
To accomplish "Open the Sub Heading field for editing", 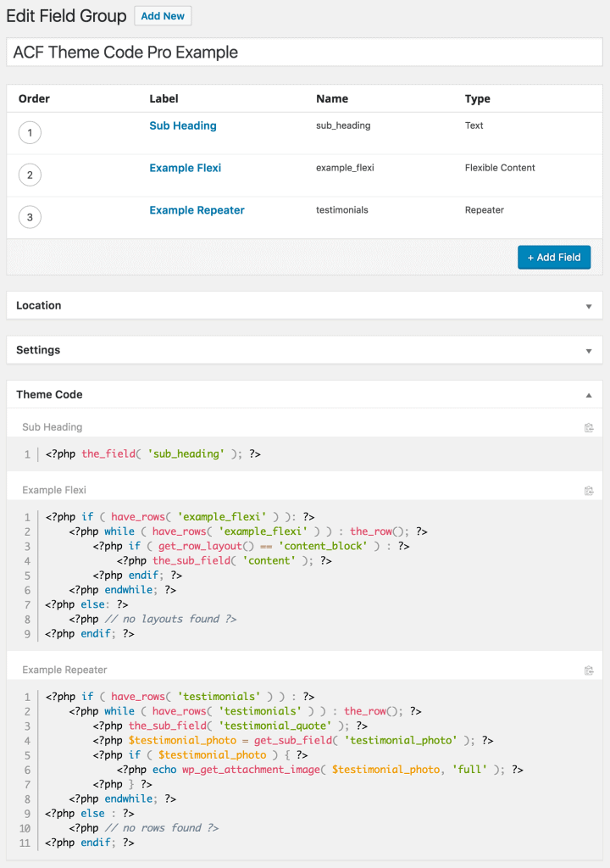I will (183, 125).
